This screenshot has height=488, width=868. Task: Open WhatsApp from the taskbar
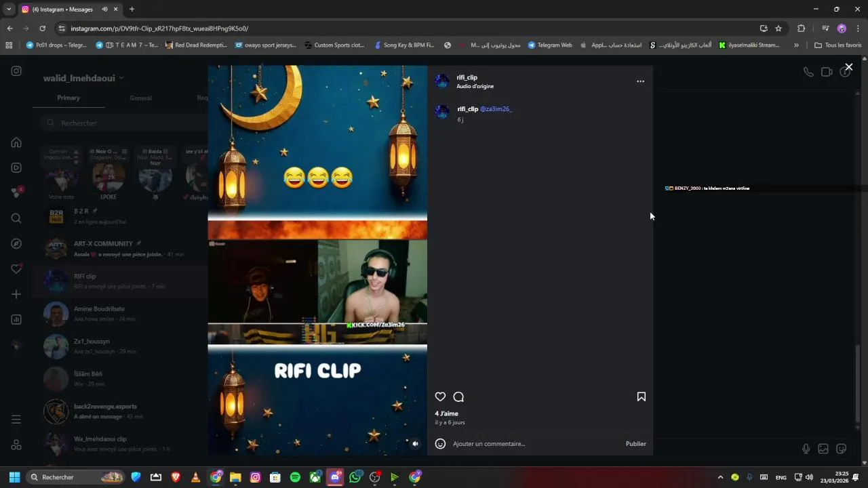pyautogui.click(x=355, y=477)
